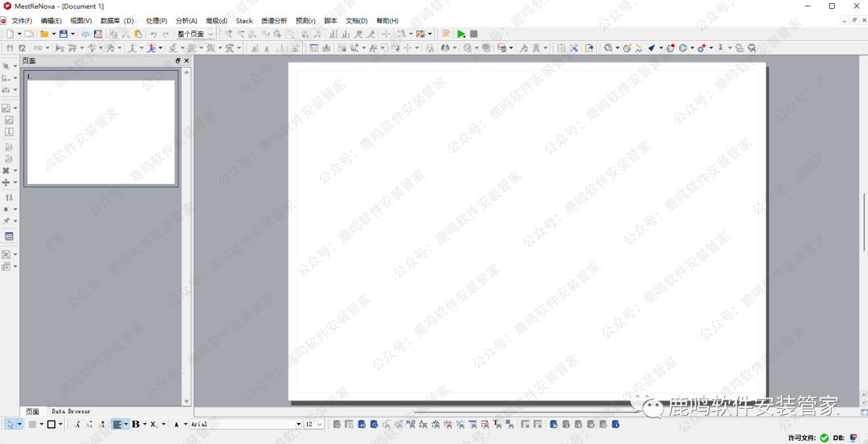Click the Export to PDF icon
Viewport: 868px width, 444px height.
click(98, 34)
